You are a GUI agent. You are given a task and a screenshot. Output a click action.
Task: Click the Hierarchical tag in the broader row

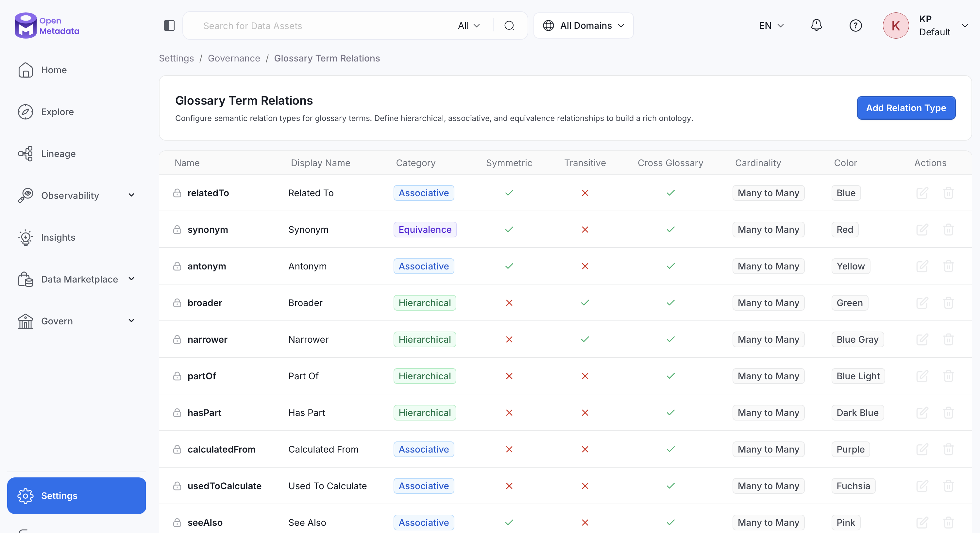[425, 303]
